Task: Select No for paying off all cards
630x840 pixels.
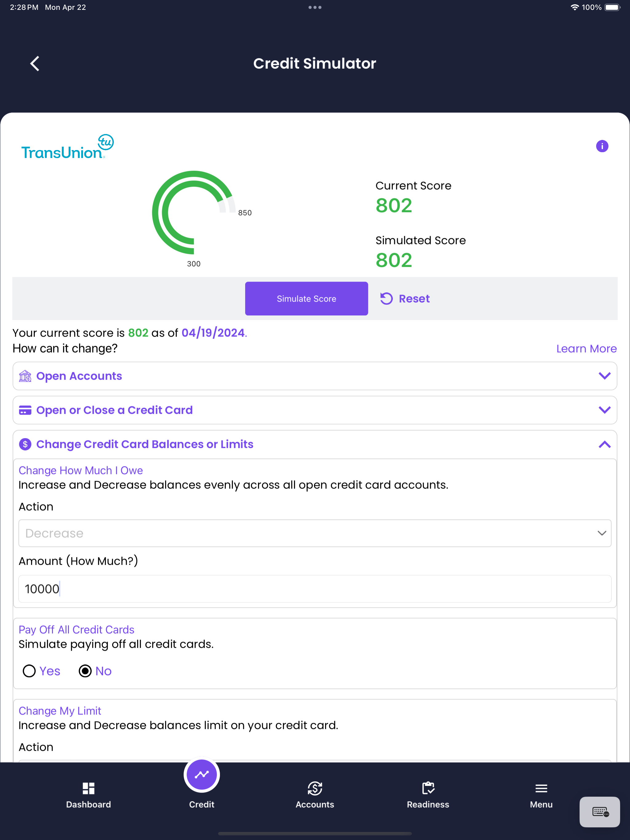Action: (x=85, y=671)
